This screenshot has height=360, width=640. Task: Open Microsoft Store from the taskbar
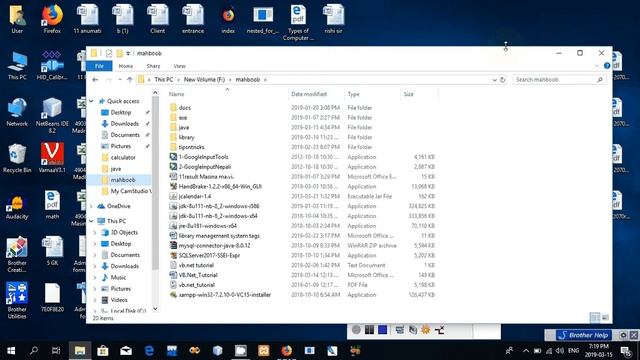click(102, 351)
